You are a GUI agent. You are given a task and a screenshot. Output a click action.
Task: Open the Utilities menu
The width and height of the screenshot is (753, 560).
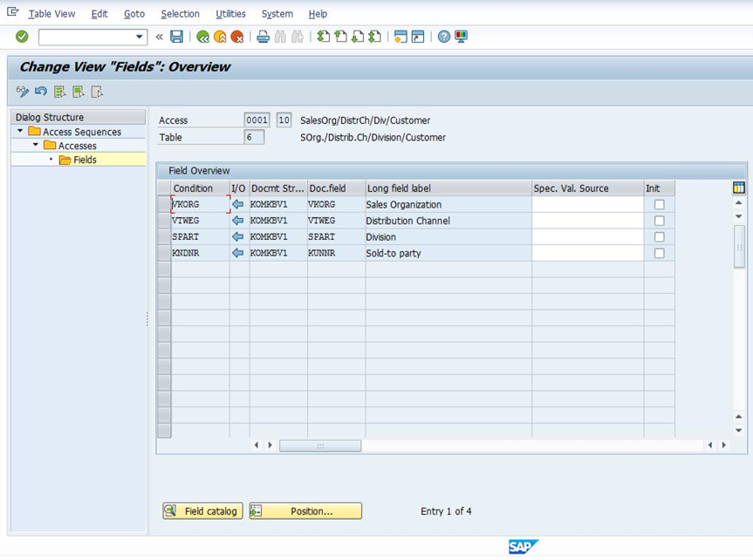pos(230,13)
